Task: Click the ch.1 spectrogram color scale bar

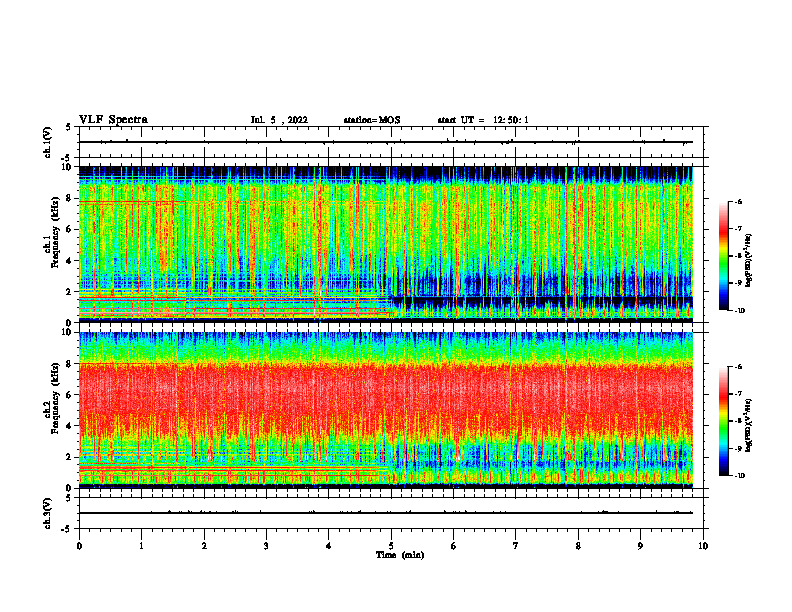Action: 723,256
